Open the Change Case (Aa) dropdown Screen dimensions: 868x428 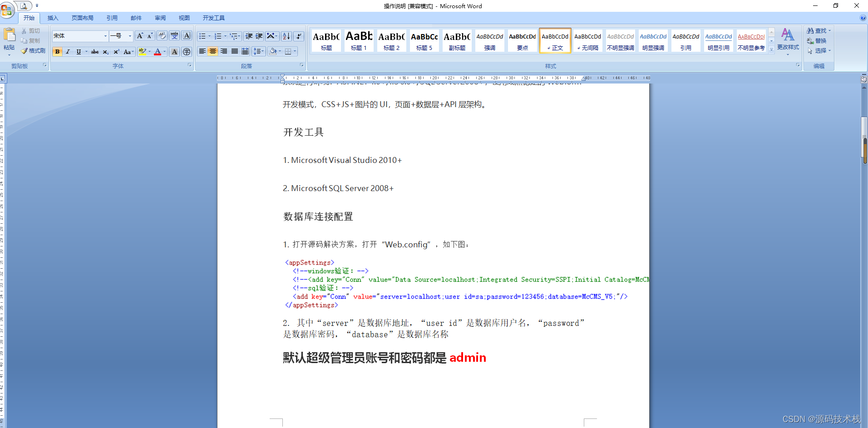pos(129,52)
